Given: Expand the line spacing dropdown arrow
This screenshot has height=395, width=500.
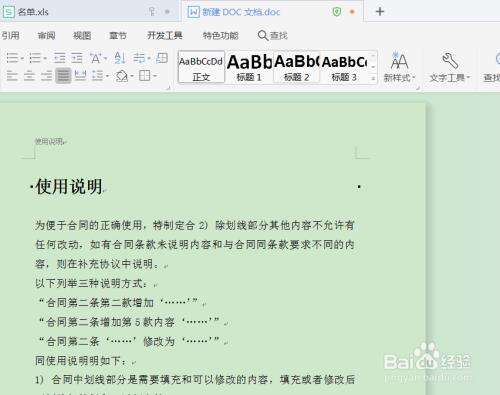Looking at the screenshot, I should 107,76.
